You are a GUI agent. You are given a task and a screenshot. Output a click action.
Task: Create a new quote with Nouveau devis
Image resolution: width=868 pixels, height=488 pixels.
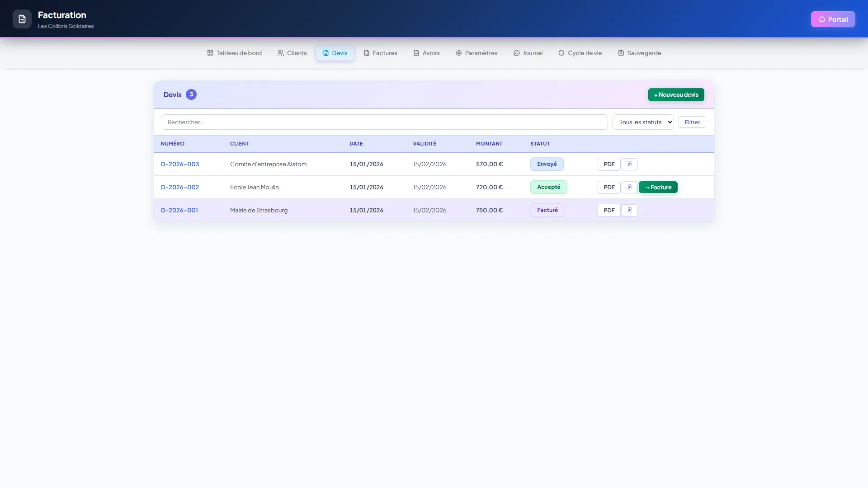[x=676, y=94]
